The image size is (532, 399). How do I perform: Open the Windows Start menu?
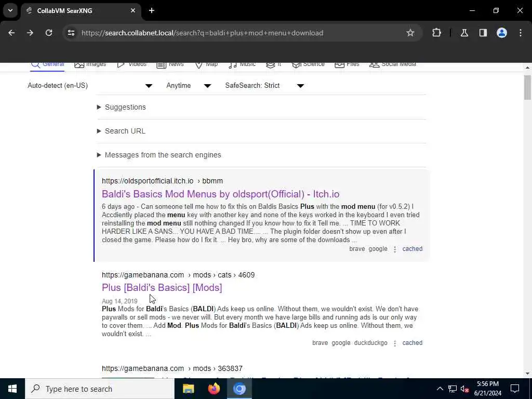point(12,389)
